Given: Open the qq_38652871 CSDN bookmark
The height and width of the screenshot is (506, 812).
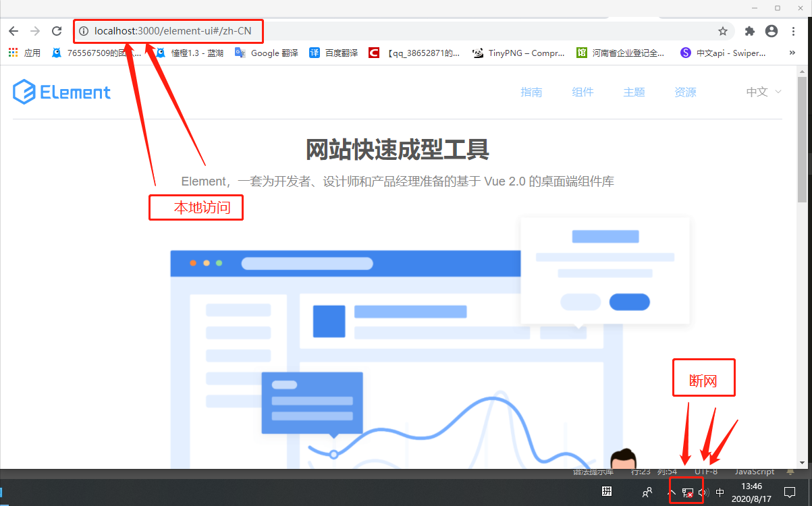Looking at the screenshot, I should 414,53.
